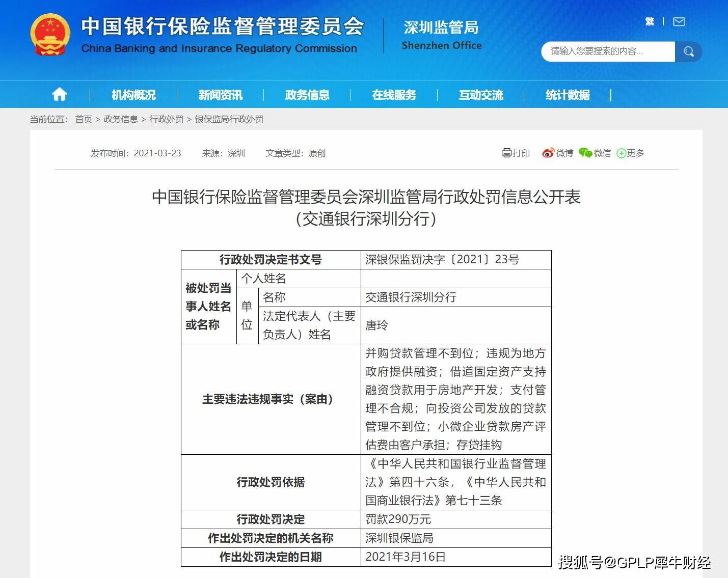
Task: Go to 在线服务 section
Action: 394,95
